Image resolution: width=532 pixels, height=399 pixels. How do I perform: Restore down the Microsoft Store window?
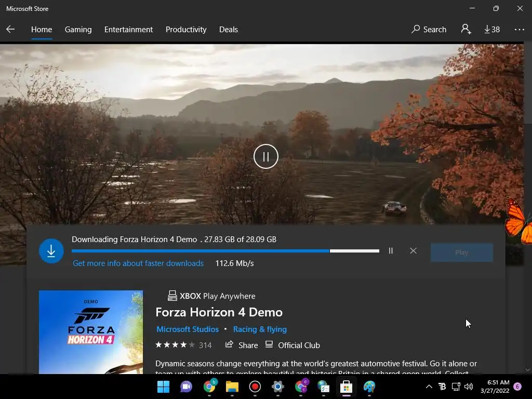[496, 8]
